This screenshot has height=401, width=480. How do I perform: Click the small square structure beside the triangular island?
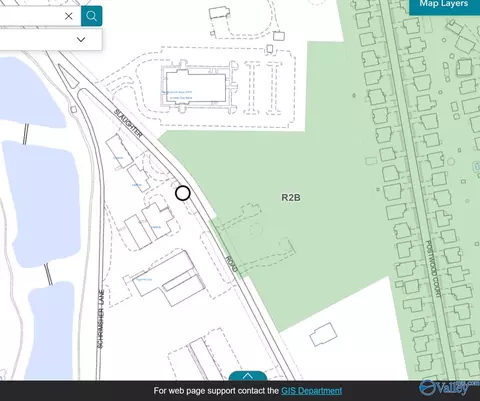(74, 109)
